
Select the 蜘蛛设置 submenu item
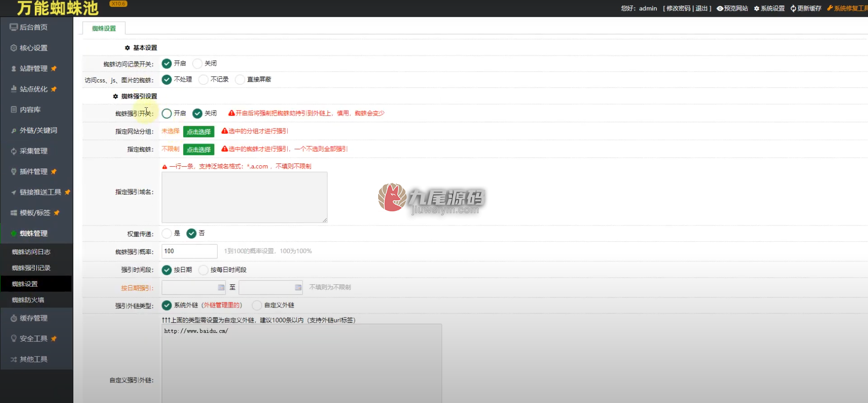coord(36,284)
